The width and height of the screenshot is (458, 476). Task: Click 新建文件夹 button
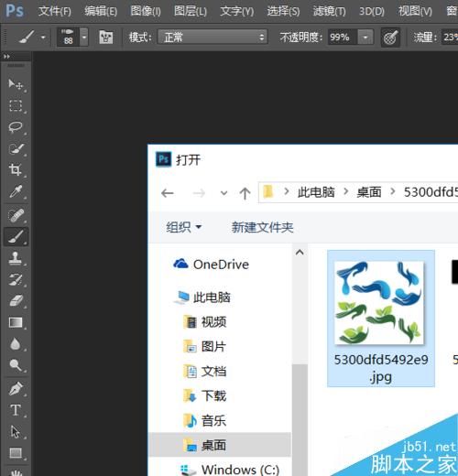(x=262, y=227)
